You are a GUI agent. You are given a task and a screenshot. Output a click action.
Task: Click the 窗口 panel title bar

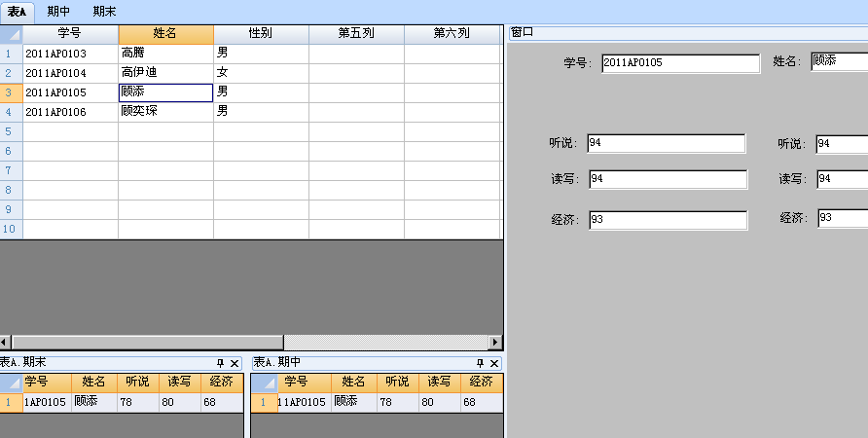pos(688,33)
